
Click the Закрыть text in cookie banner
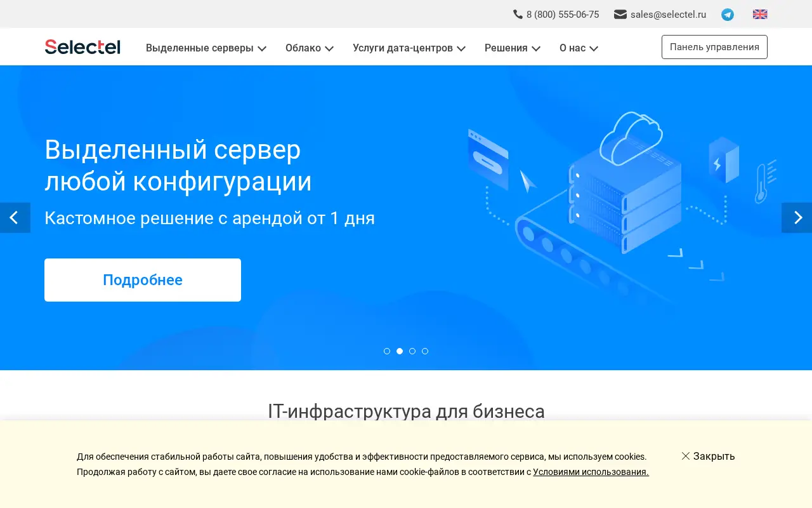pos(714,456)
